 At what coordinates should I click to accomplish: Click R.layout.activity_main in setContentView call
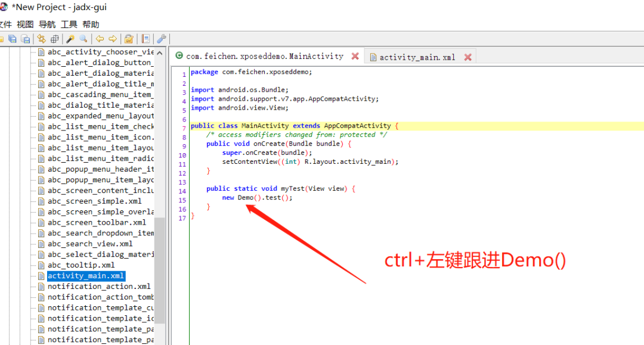tap(348, 161)
